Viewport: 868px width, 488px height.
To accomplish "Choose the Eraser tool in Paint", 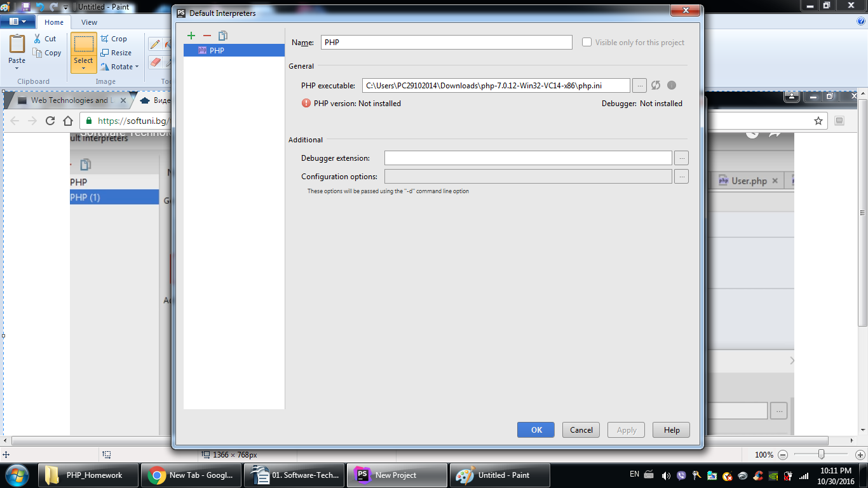I will tap(154, 62).
